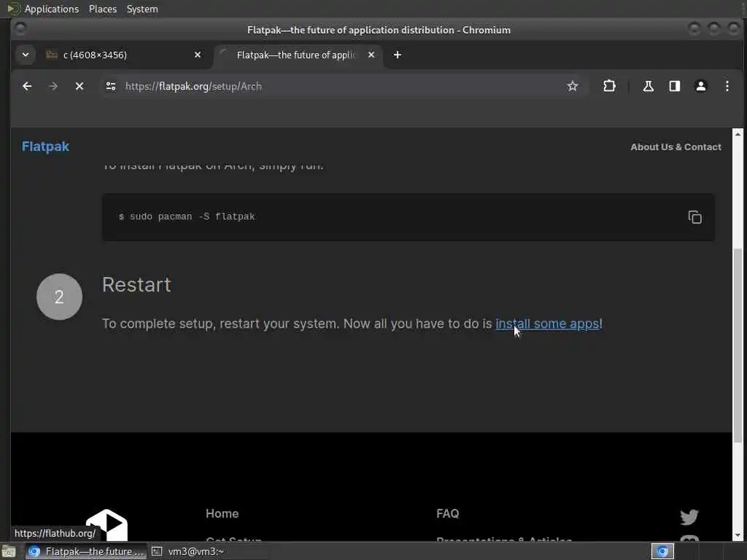
Task: Go back to the previous page
Action: pyautogui.click(x=27, y=86)
